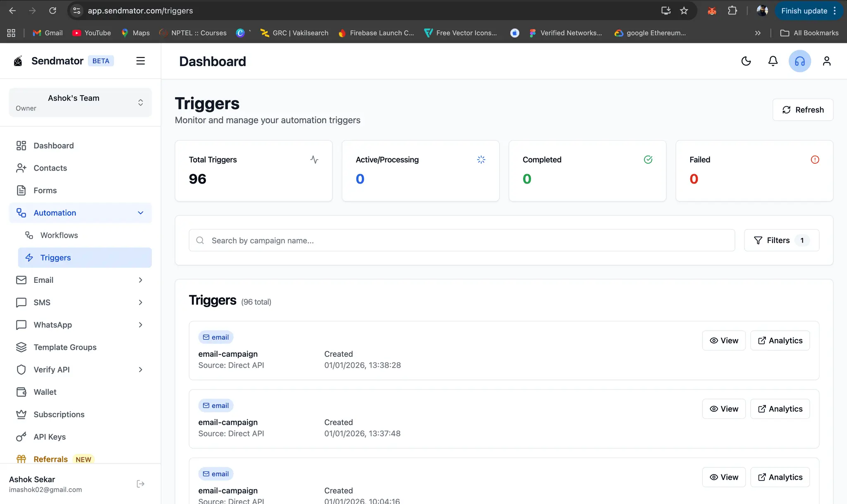Click the Email envelope sidebar icon
This screenshot has width=847, height=504.
click(21, 280)
